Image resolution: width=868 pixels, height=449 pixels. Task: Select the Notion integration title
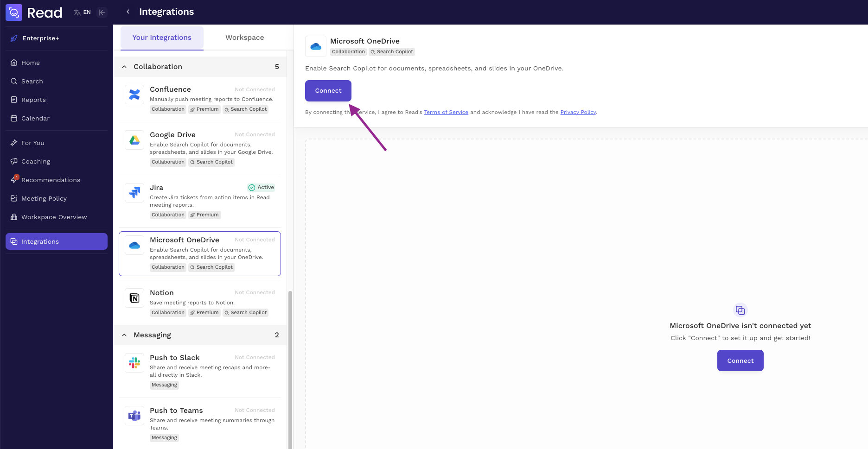coord(162,293)
